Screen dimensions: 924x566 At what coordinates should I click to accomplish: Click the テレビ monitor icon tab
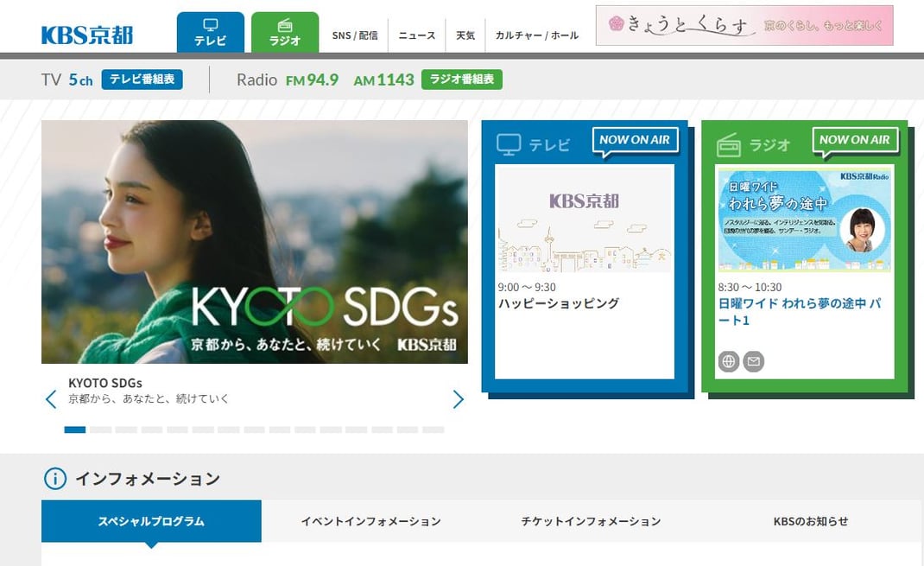coord(211,33)
